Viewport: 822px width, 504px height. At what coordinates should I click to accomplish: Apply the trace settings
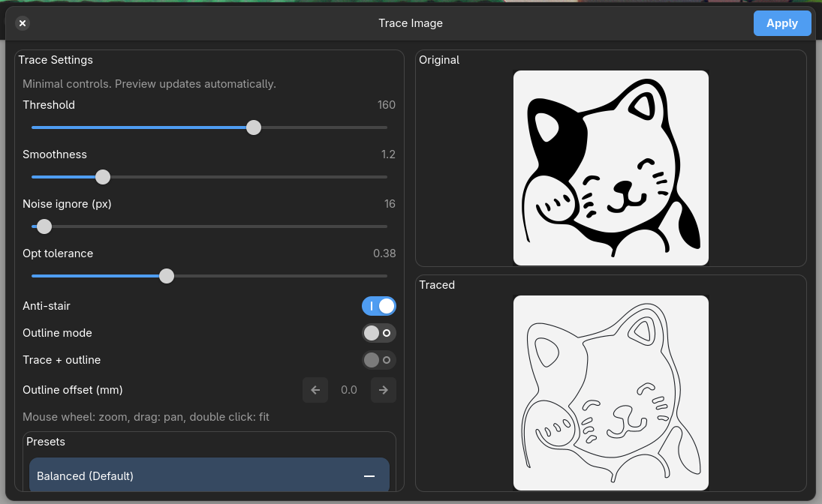pos(781,23)
